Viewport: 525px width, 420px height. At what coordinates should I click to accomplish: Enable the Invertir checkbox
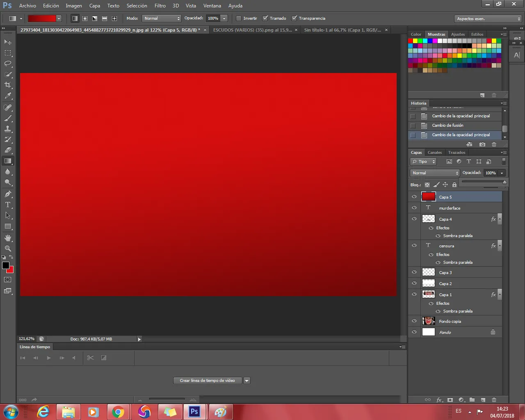click(x=239, y=18)
